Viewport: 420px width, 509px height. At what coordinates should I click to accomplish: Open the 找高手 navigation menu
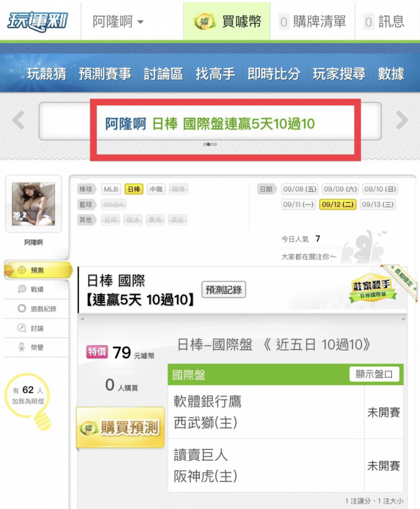(215, 74)
